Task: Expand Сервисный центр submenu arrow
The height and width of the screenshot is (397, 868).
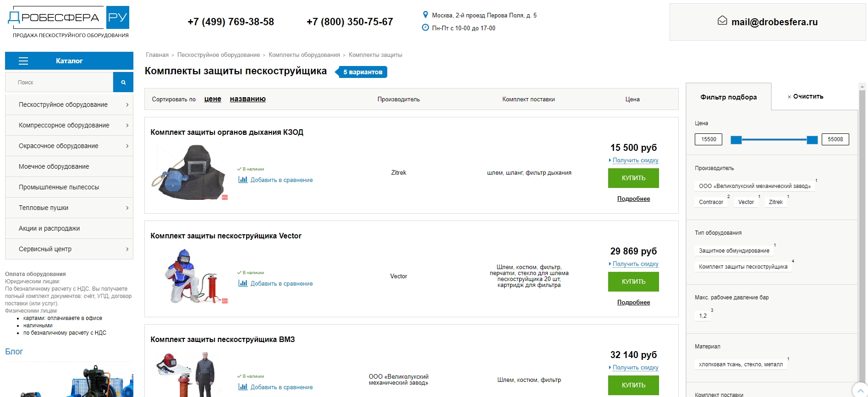Action: [x=127, y=249]
